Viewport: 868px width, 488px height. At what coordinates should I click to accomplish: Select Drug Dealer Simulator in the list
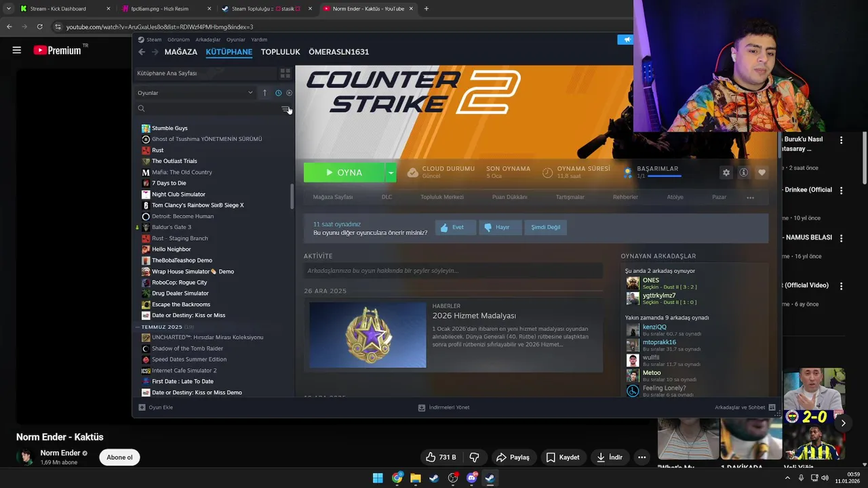(180, 293)
